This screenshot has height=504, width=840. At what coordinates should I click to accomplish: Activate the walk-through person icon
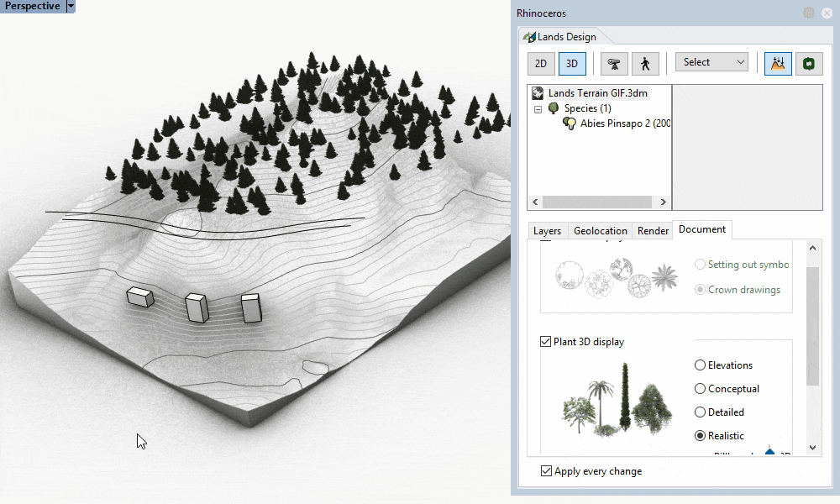(x=645, y=63)
